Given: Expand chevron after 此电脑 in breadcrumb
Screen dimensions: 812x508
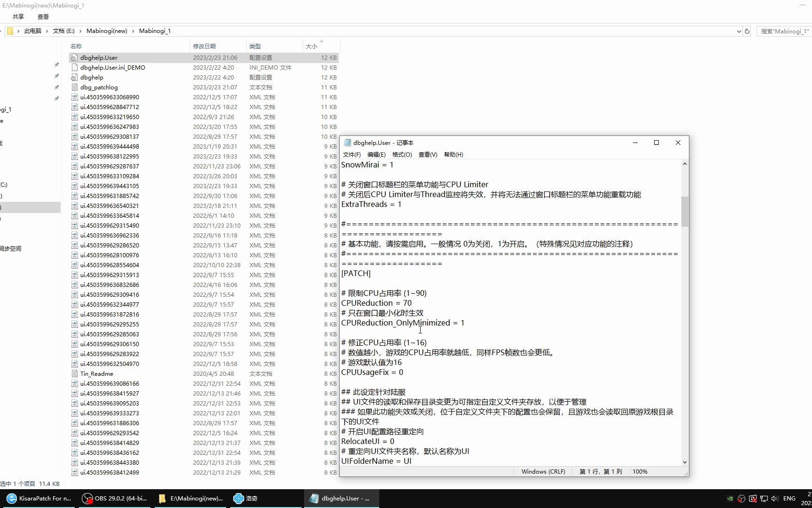Looking at the screenshot, I should pos(47,31).
